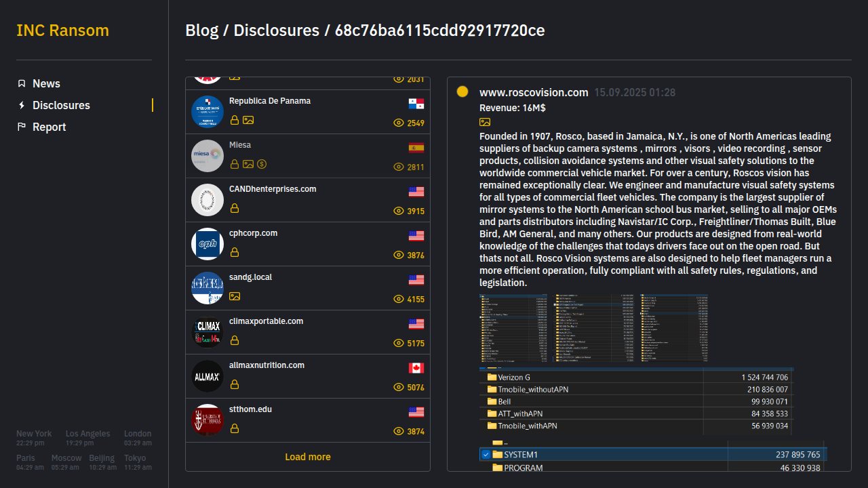
Task: Click the bookmark icon beside News
Action: [22, 83]
